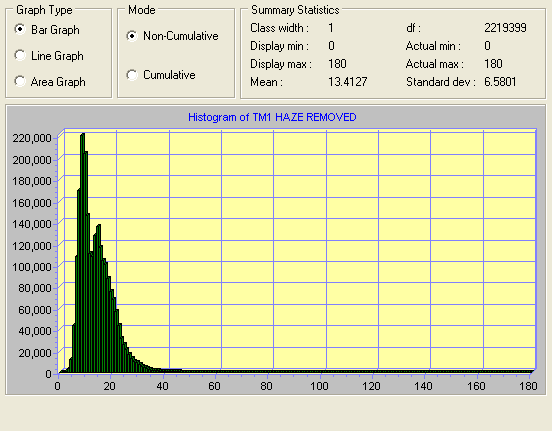The image size is (552, 431).
Task: Click the 100 label on the x-axis
Action: [319, 386]
